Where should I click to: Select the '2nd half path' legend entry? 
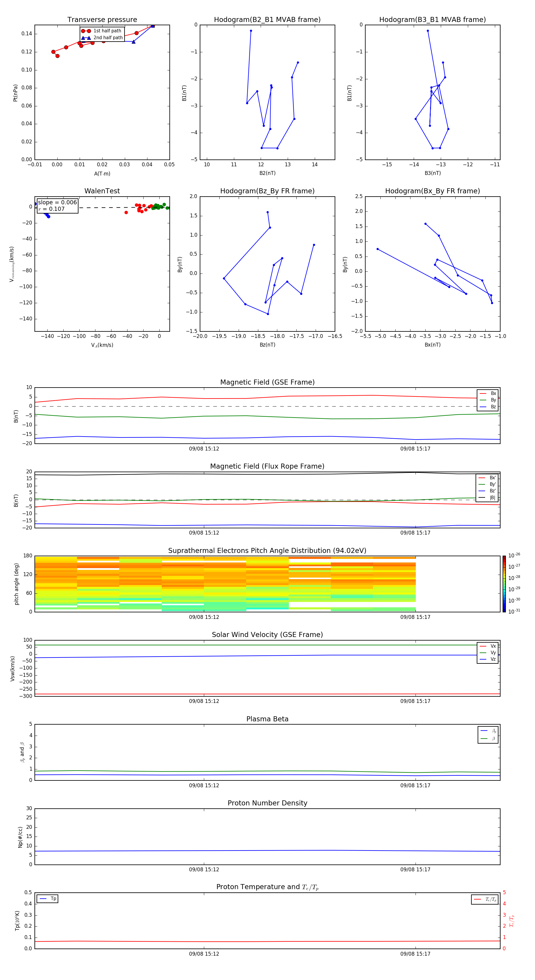pos(102,38)
